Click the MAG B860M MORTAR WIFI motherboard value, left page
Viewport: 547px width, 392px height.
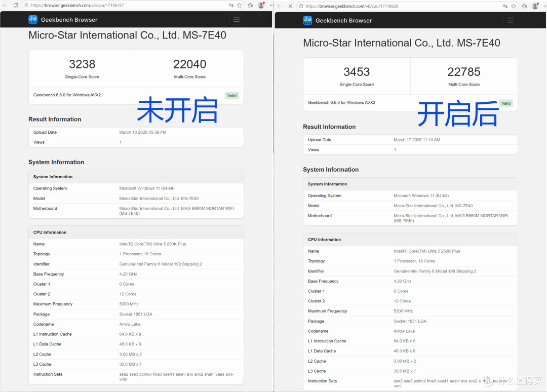coord(177,211)
